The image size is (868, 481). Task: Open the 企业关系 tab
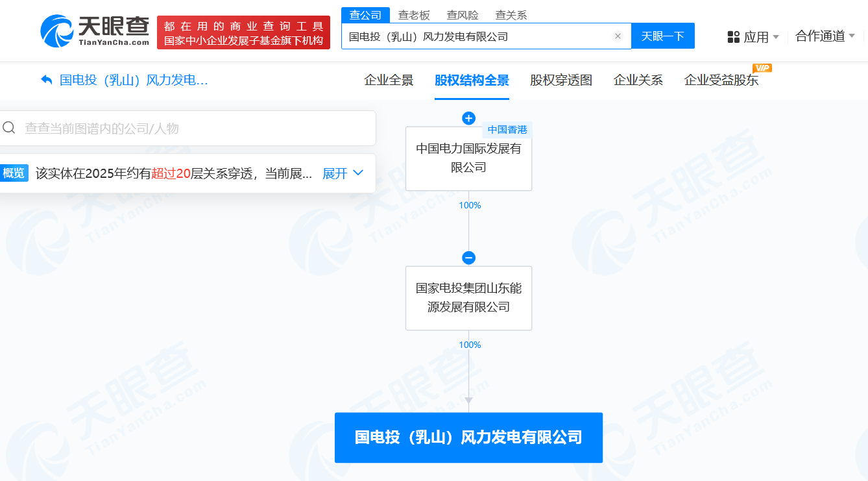coord(638,80)
